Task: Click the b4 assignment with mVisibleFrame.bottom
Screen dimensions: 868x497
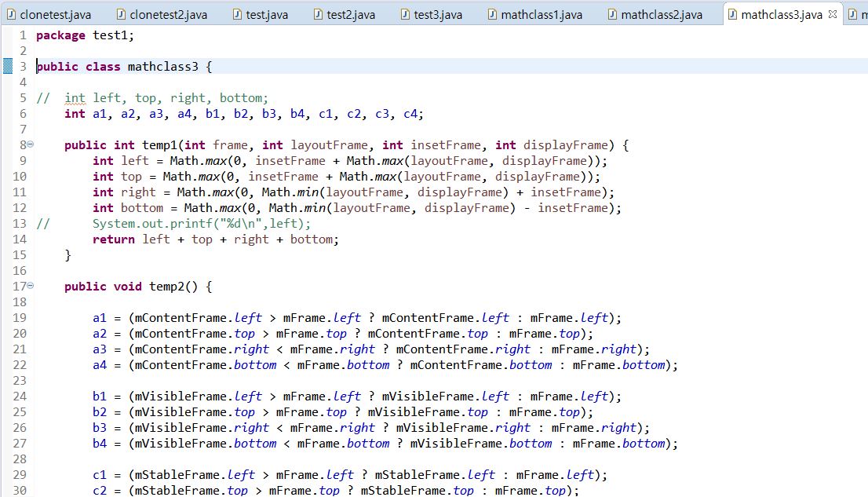Action: click(x=385, y=444)
